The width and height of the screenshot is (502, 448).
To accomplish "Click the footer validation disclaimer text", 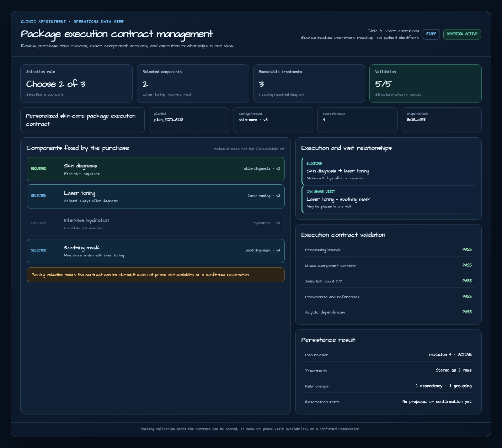I will pyautogui.click(x=251, y=429).
